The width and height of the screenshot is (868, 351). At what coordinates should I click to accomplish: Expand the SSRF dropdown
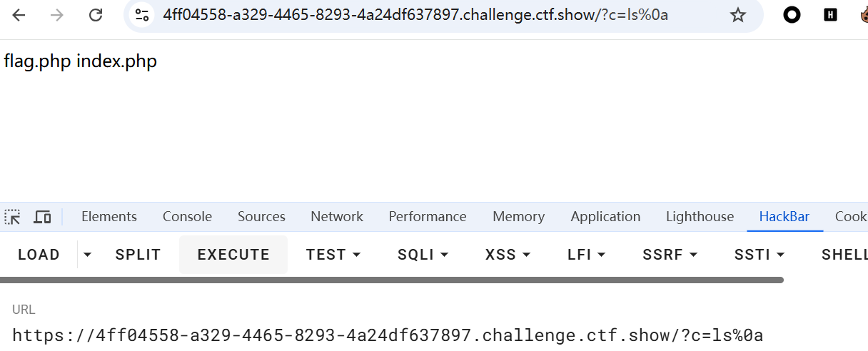point(670,255)
